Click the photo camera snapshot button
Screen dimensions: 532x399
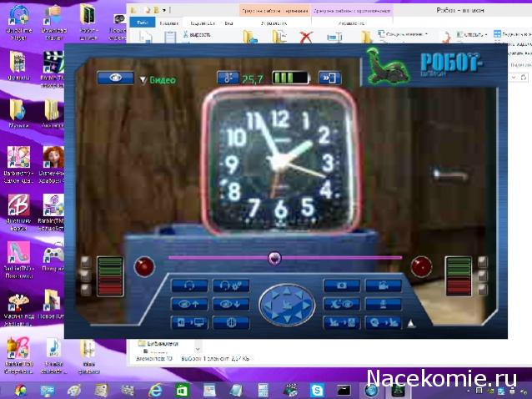(x=342, y=285)
